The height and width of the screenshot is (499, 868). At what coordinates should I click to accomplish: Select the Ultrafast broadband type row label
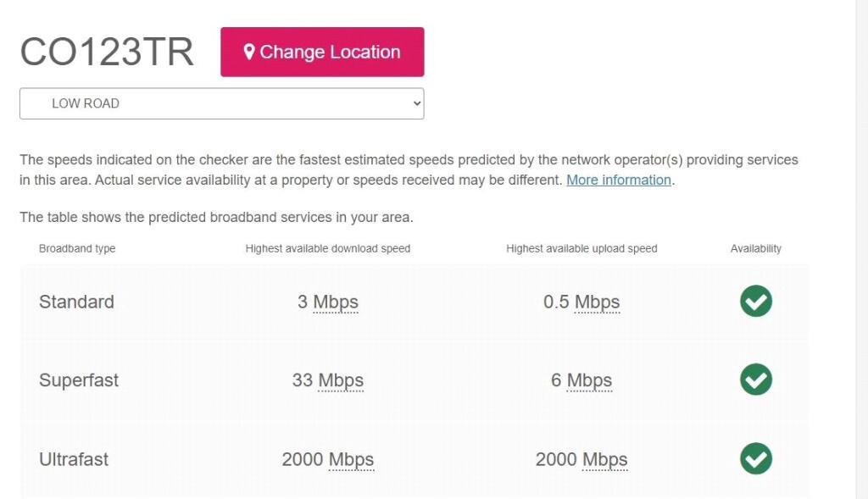[74, 459]
